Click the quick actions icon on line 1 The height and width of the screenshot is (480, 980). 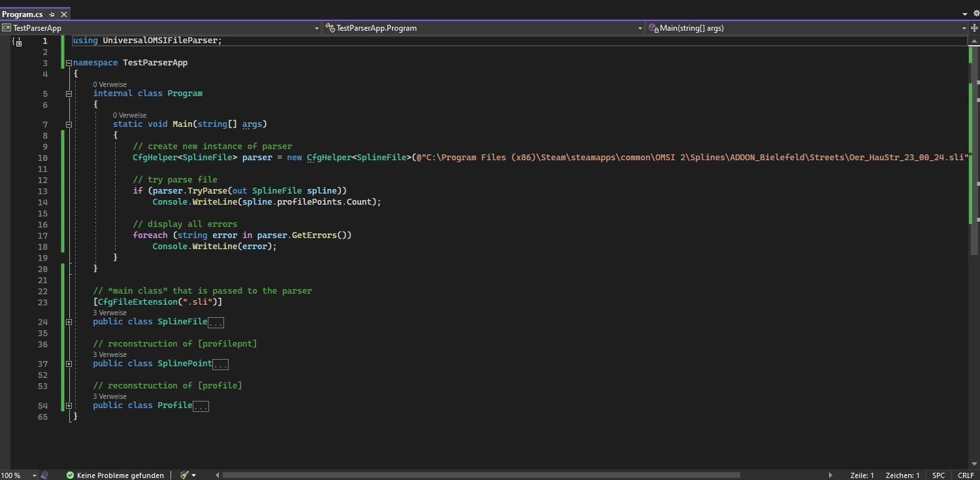(18, 42)
